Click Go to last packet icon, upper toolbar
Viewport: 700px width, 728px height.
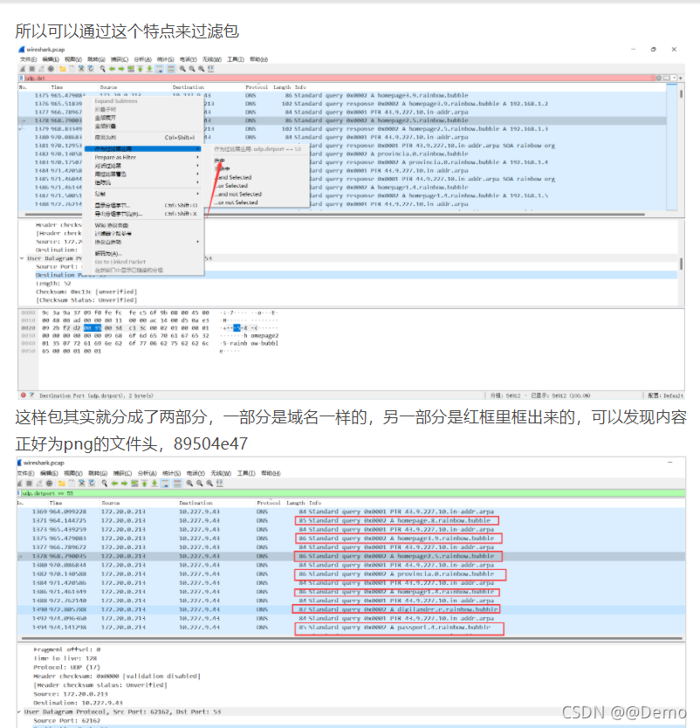point(149,69)
